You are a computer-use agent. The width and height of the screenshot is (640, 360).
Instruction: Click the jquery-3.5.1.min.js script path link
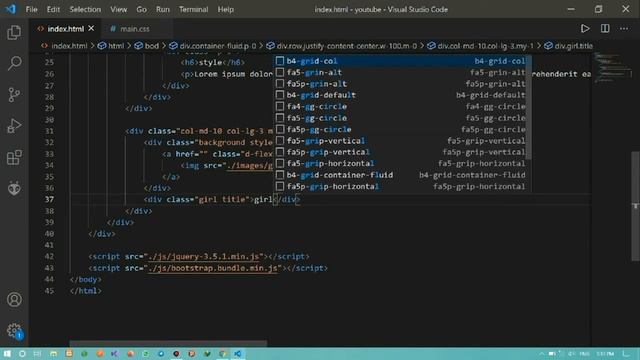pyautogui.click(x=204, y=257)
